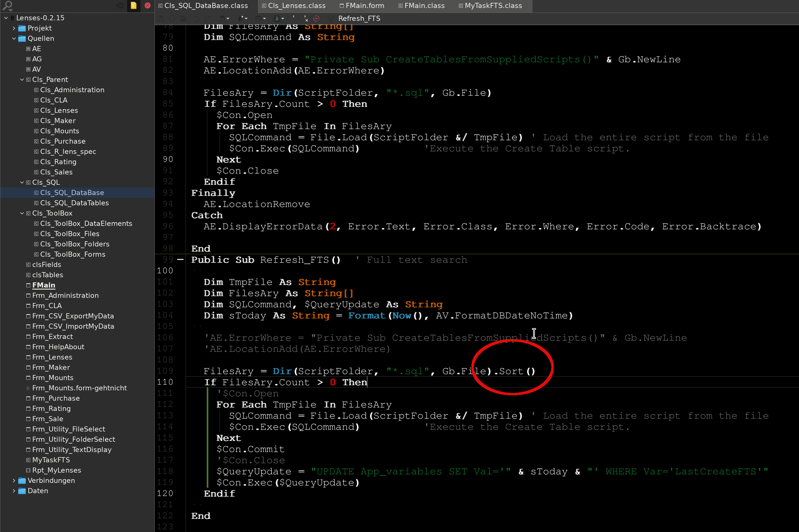The width and height of the screenshot is (799, 532).
Task: Collapse the Cls_SQL class node
Action: click(x=22, y=182)
